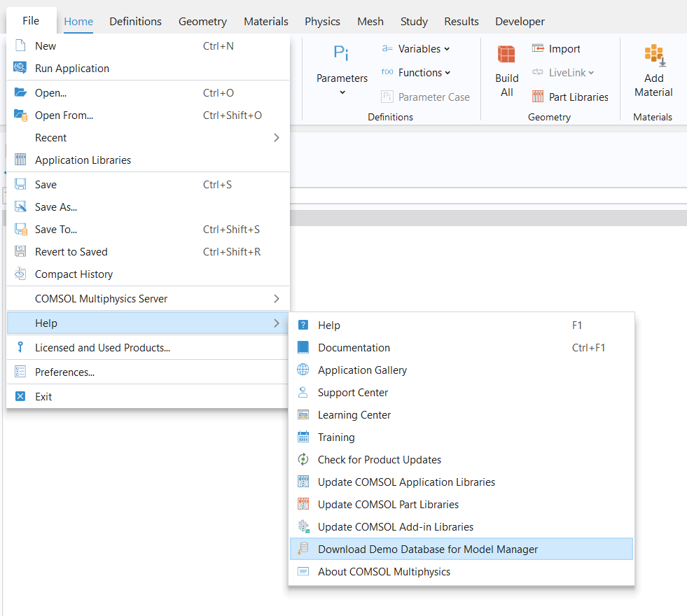Open the File menu tab

click(31, 20)
